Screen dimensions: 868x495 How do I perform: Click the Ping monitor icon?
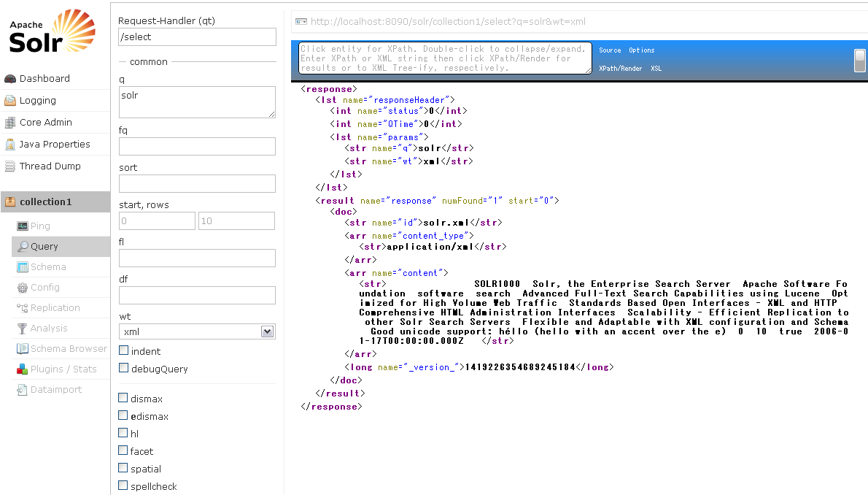(x=22, y=226)
